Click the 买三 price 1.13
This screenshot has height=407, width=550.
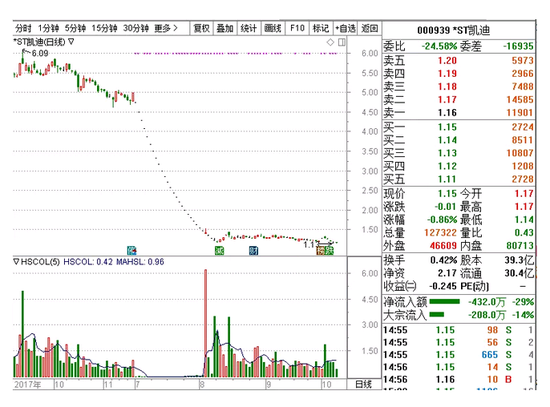click(x=447, y=153)
